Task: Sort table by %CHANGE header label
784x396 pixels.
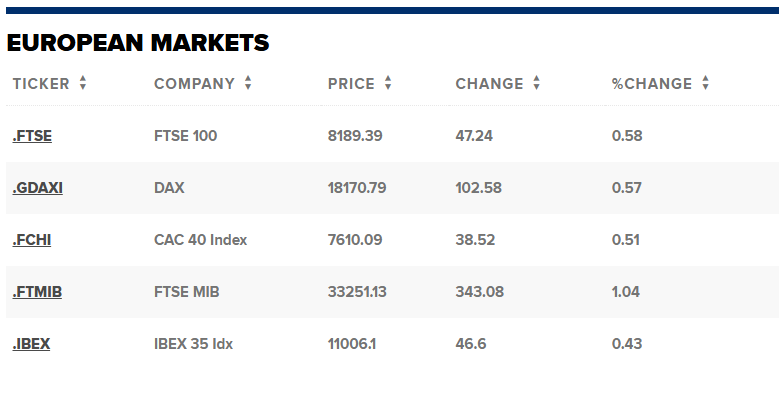Action: pyautogui.click(x=652, y=84)
